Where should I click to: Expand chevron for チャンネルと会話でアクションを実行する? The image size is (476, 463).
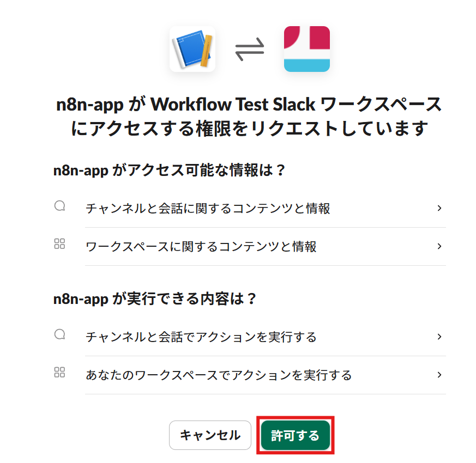coord(439,337)
